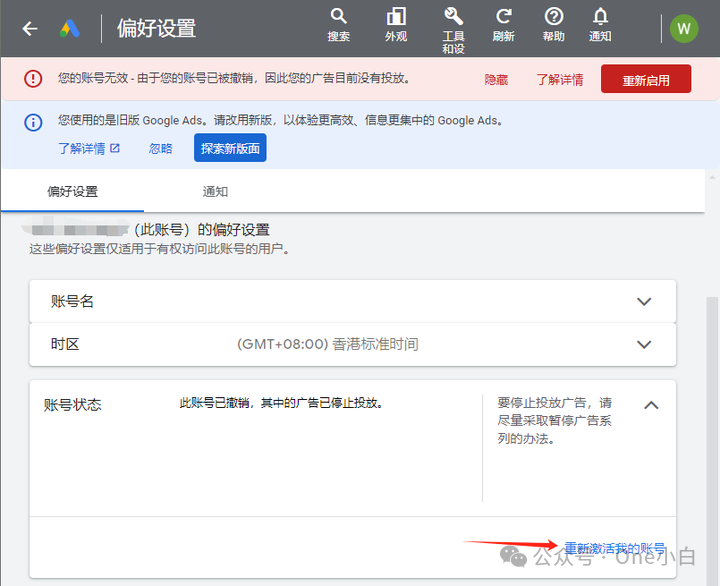Viewport: 720px width, 586px height.
Task: Click the 要停止投放广告 advice text
Action: [x=554, y=421]
